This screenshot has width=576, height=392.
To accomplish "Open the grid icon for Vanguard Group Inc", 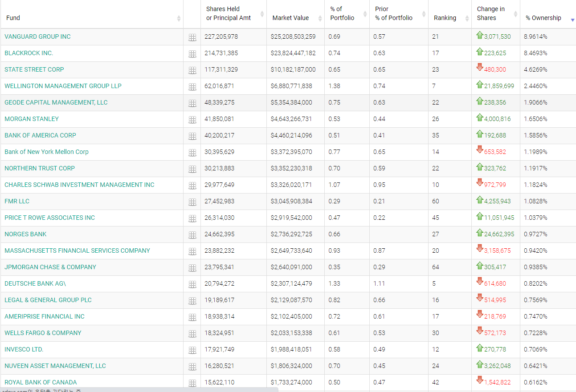I will pos(192,37).
